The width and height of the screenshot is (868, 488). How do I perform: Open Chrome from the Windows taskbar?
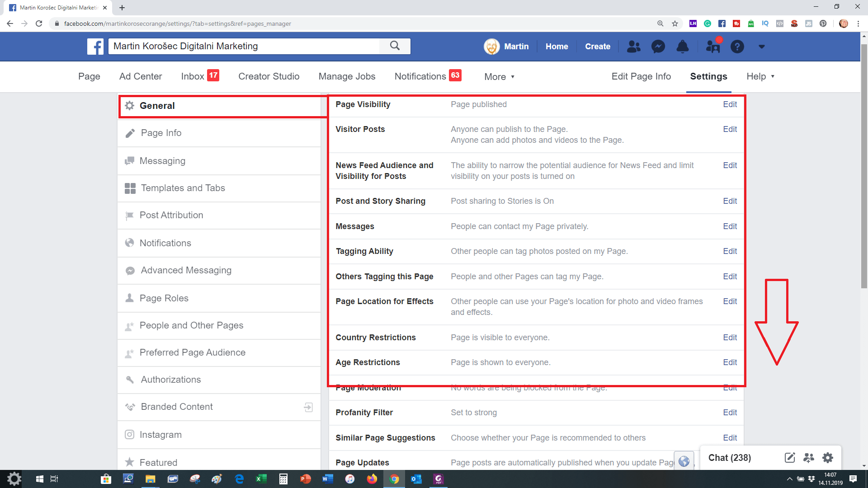coord(394,479)
